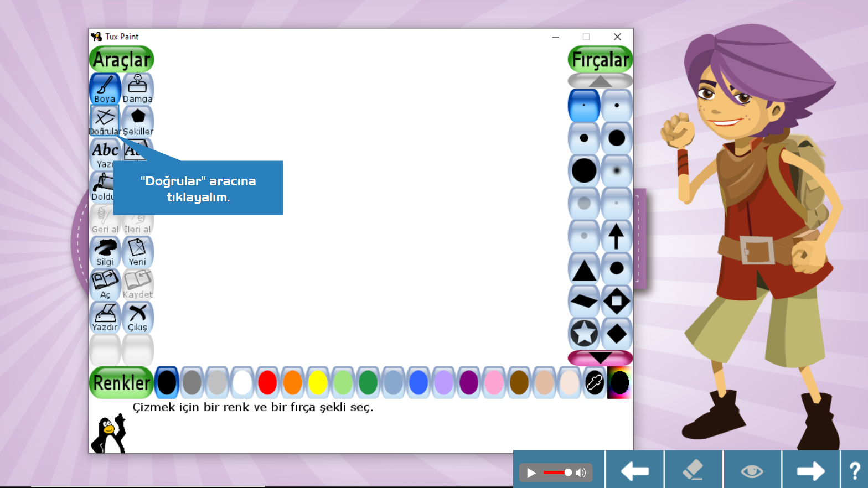Play the lesson narration
The width and height of the screenshot is (868, 488).
[531, 473]
